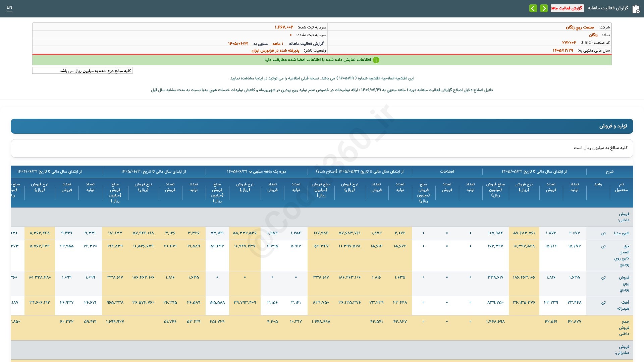Go to previous report with left arrow
This screenshot has height=362, width=644.
coord(533,8)
